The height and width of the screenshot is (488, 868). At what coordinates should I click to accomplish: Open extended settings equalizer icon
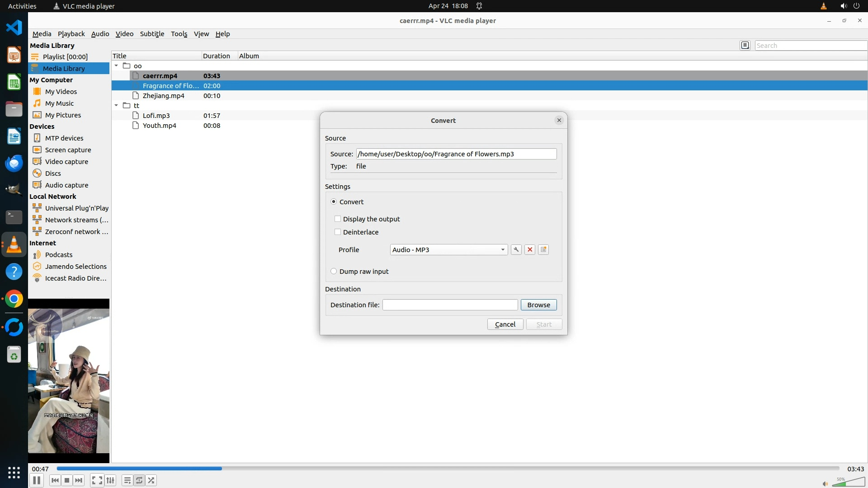click(110, 480)
